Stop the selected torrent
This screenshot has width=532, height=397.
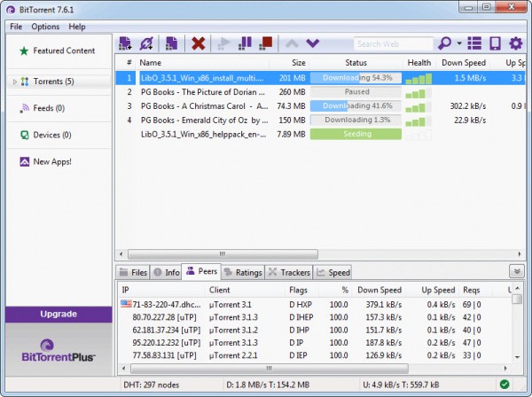[x=266, y=43]
